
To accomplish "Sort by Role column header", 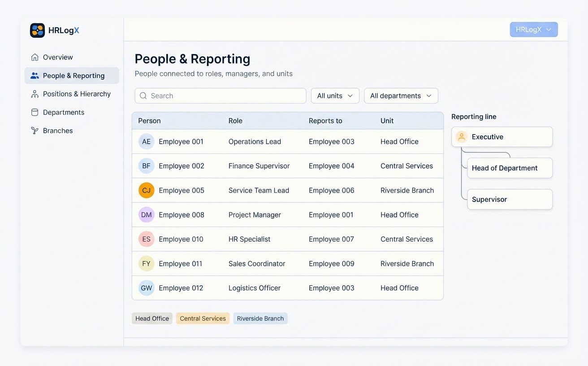I will 235,121.
